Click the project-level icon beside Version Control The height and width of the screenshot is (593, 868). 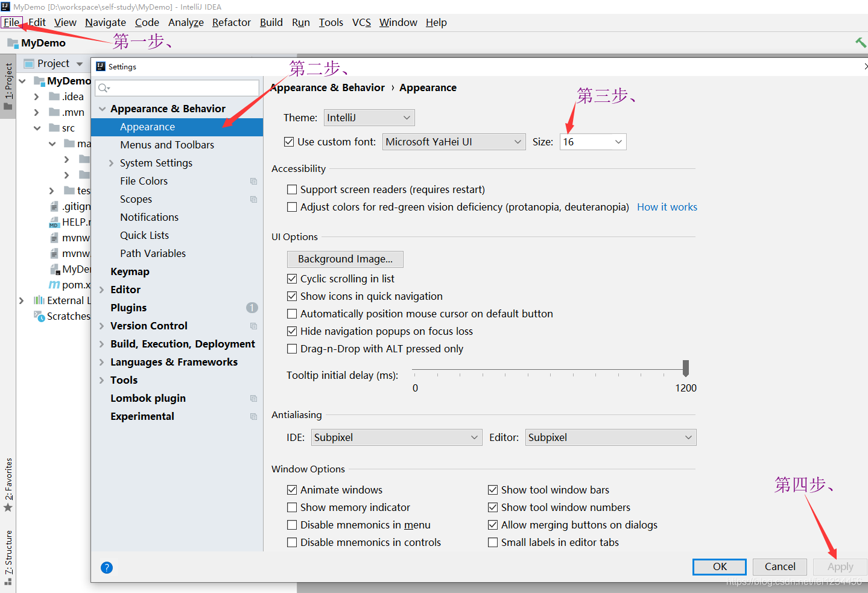pos(253,326)
